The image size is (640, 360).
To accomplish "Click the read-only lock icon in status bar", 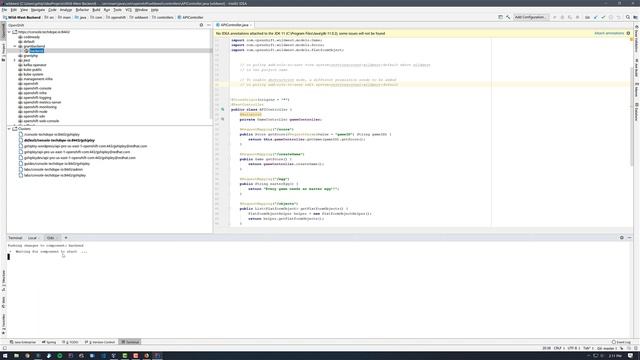I will click(621, 348).
